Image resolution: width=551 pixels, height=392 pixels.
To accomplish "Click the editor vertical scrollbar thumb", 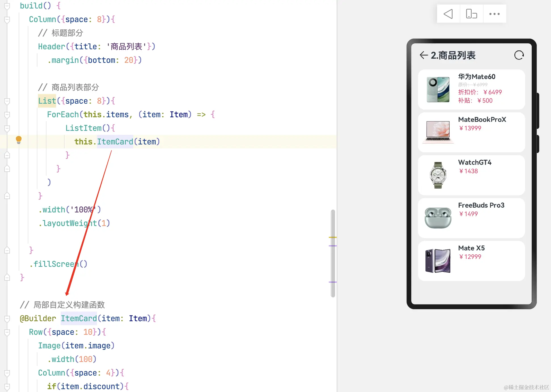I will click(x=333, y=253).
